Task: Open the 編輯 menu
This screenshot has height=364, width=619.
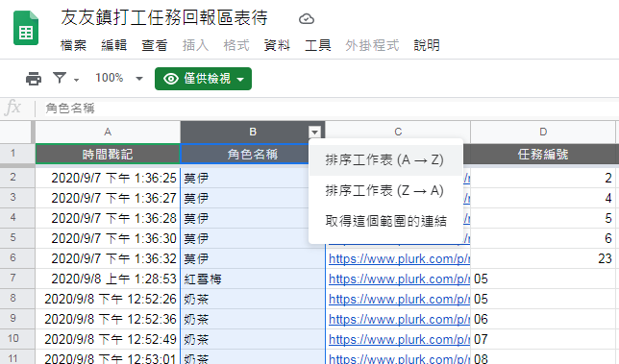Action: [x=113, y=45]
